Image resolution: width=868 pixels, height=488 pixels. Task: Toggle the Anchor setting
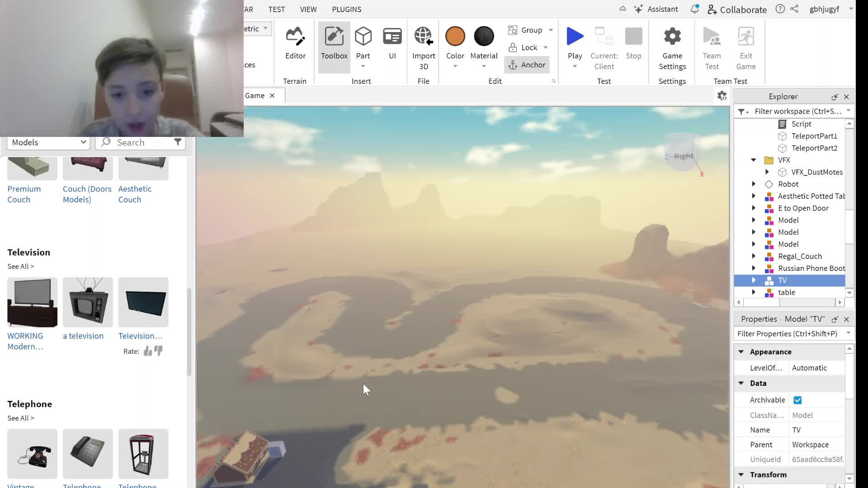click(x=527, y=65)
